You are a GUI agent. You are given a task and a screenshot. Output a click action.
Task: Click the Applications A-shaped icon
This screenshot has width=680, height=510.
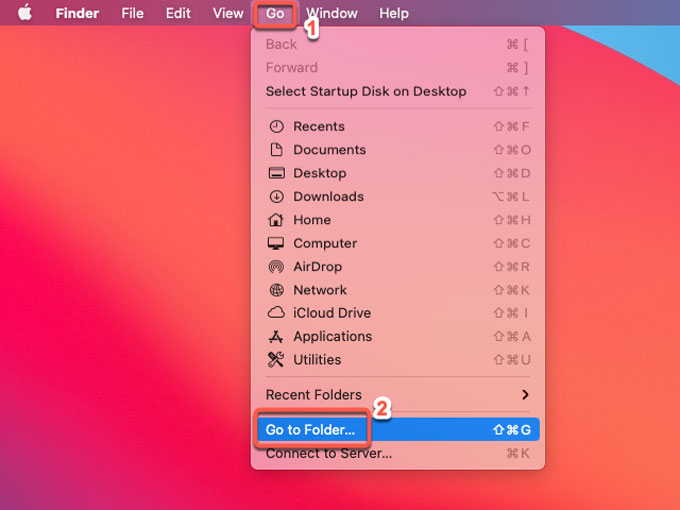point(276,336)
